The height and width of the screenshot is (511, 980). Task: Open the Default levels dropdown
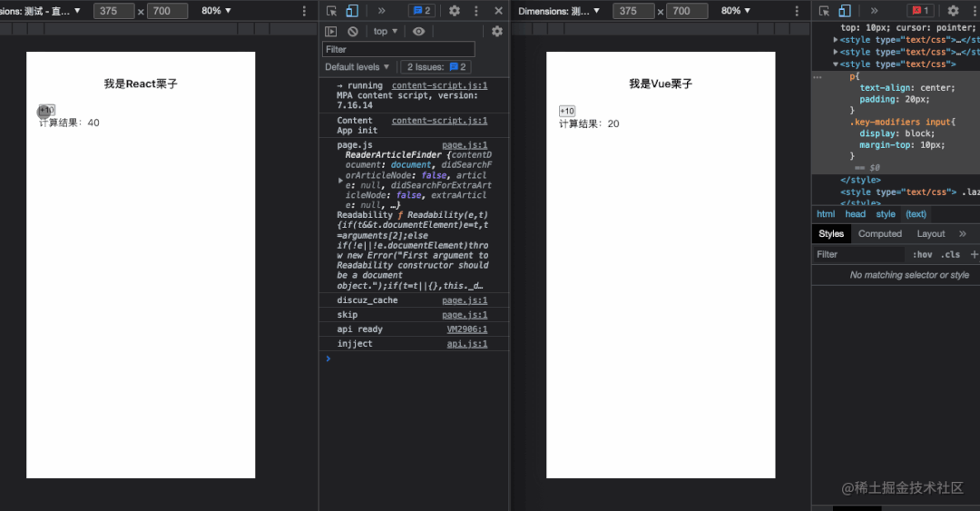pyautogui.click(x=357, y=67)
